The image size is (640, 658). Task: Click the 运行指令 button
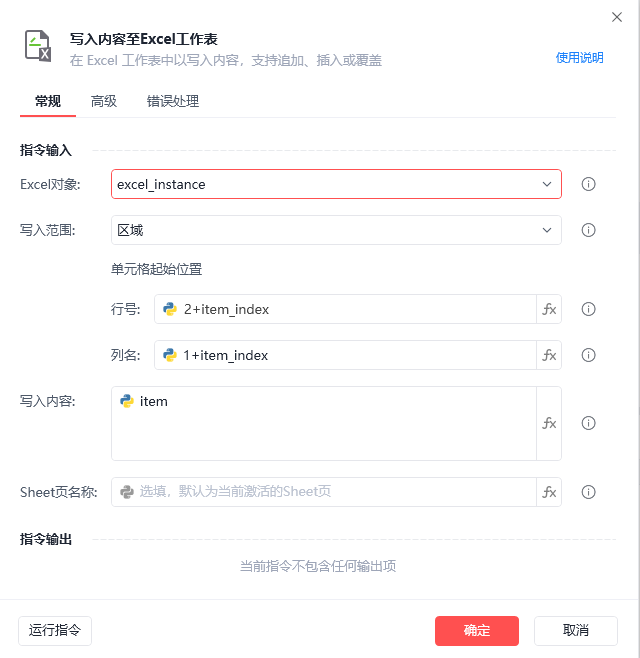point(55,631)
